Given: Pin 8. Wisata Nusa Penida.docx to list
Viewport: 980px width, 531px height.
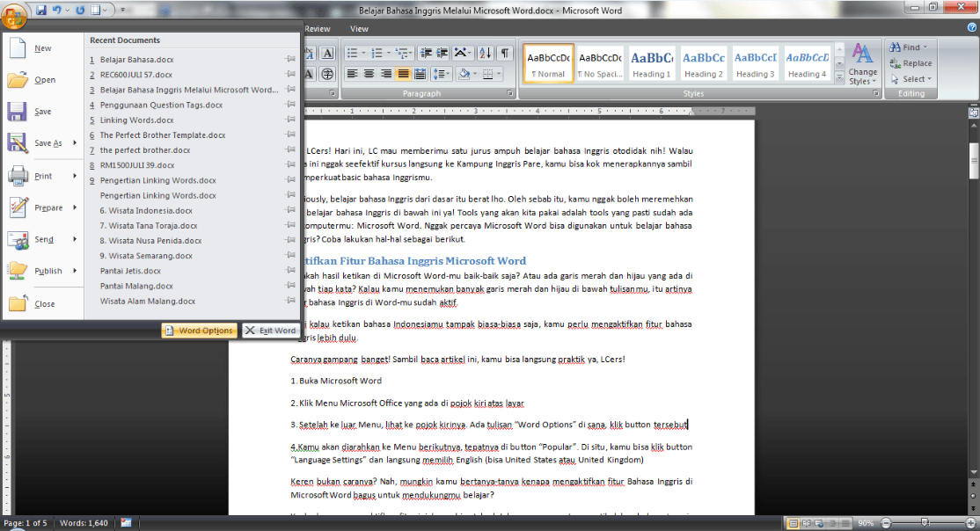Looking at the screenshot, I should tap(290, 240).
